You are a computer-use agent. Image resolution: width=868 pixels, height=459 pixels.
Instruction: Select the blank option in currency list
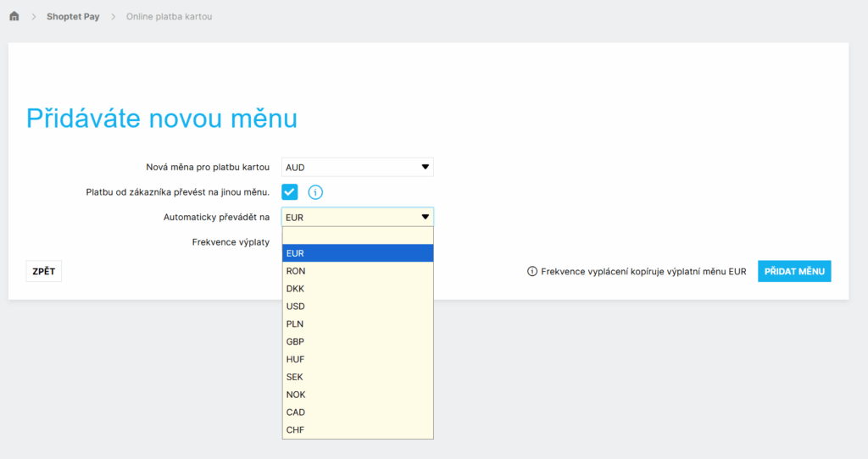click(357, 235)
